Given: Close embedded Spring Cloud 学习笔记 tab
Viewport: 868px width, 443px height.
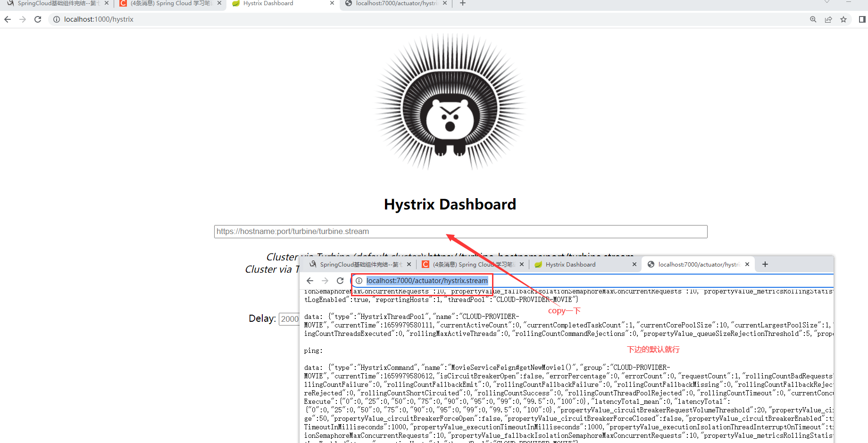Looking at the screenshot, I should point(522,265).
